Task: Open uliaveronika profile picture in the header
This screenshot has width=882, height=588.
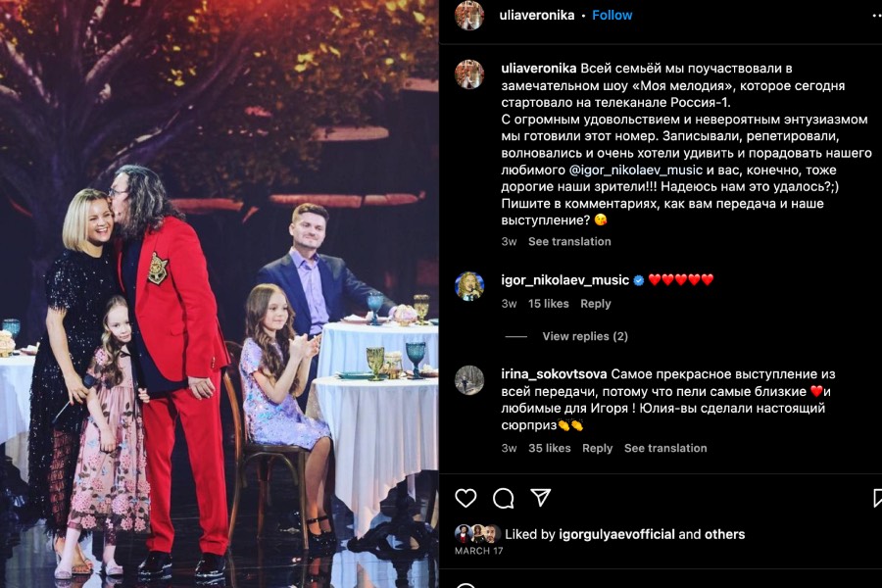Action: [469, 16]
